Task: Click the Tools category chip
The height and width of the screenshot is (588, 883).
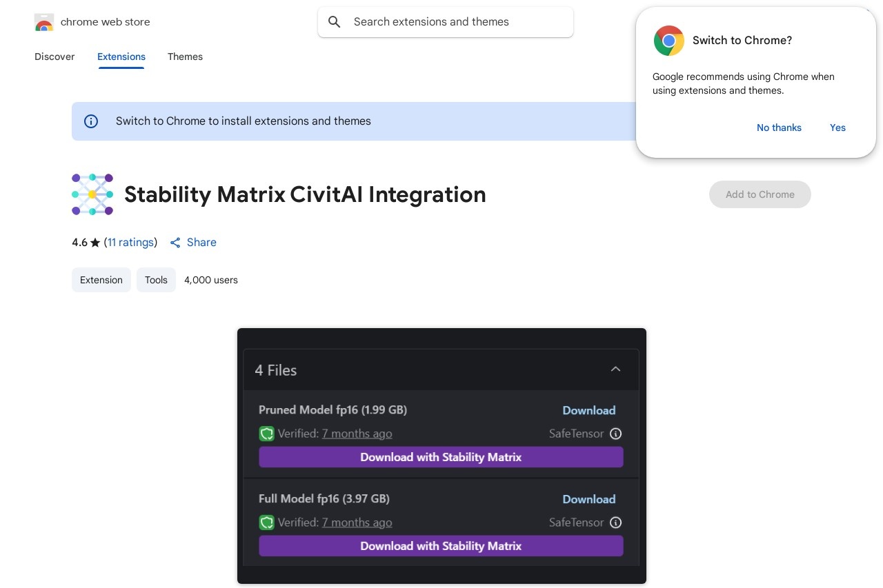Action: tap(156, 280)
